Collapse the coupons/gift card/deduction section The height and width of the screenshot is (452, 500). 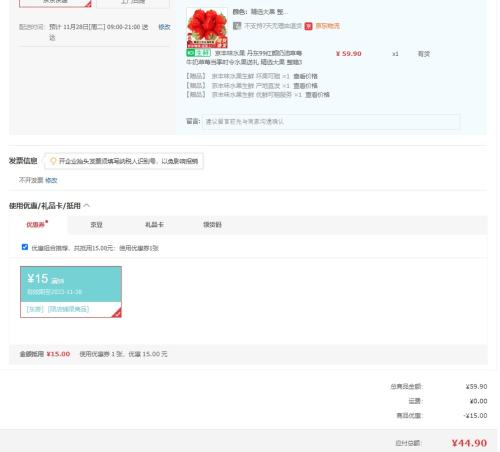87,205
